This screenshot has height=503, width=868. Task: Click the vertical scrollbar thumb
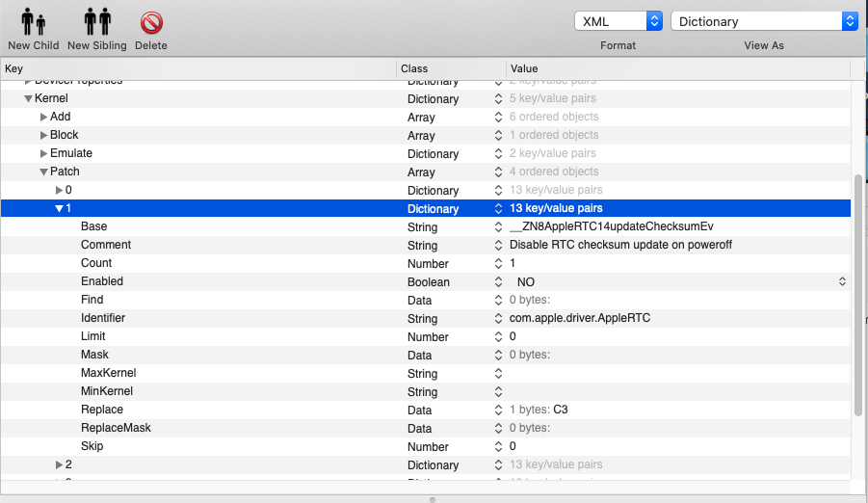(x=858, y=295)
